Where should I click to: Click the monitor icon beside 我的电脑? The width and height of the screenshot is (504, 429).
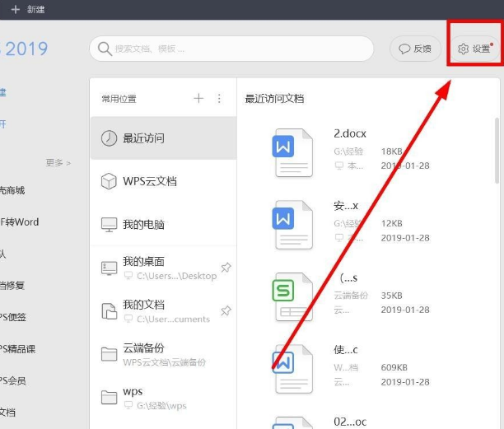109,225
